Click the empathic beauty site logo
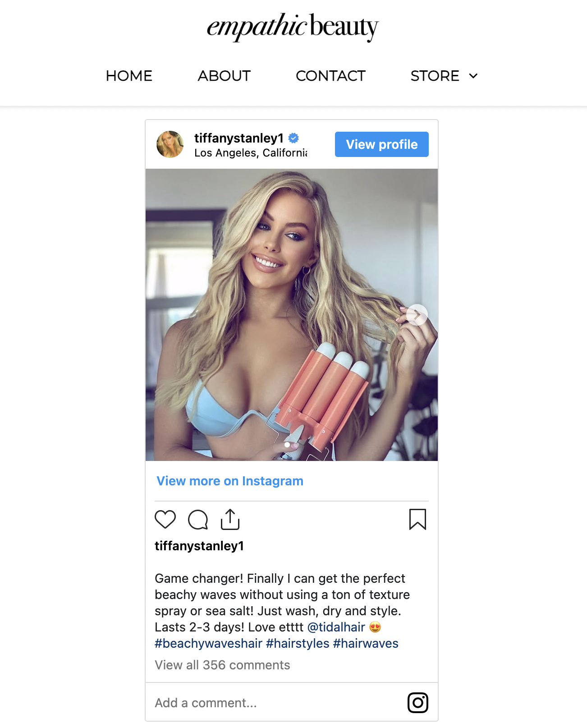The height and width of the screenshot is (728, 587). [x=293, y=27]
